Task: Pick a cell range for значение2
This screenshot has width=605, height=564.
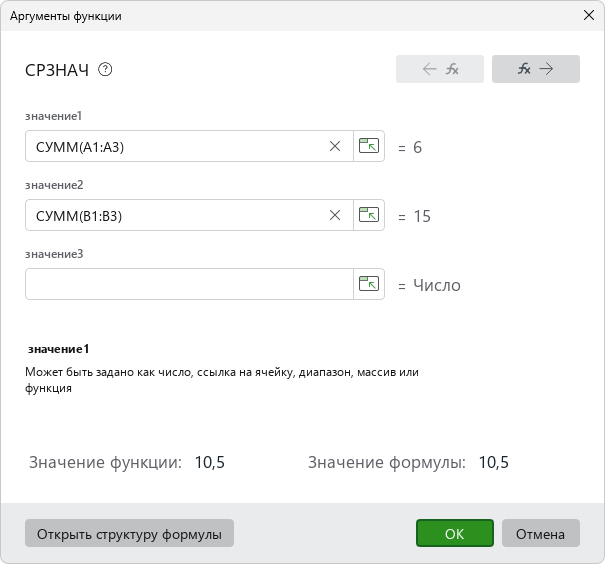Action: (369, 215)
